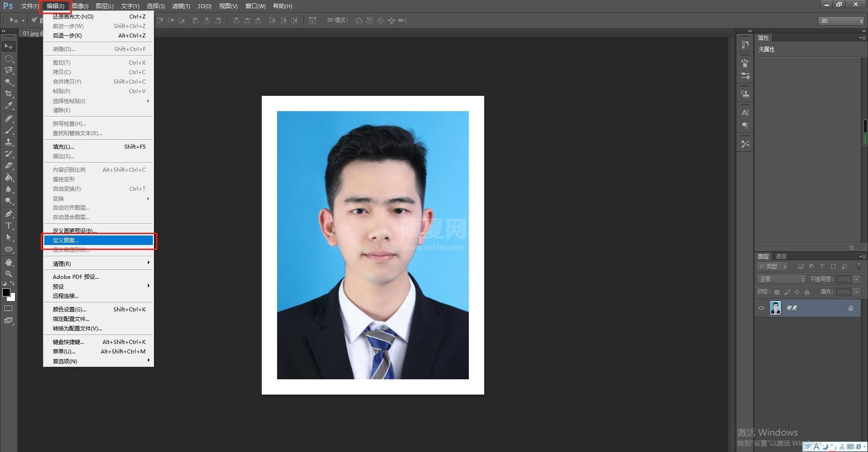Open the Clone Source panel icon
This screenshot has width=868, height=452.
745,94
